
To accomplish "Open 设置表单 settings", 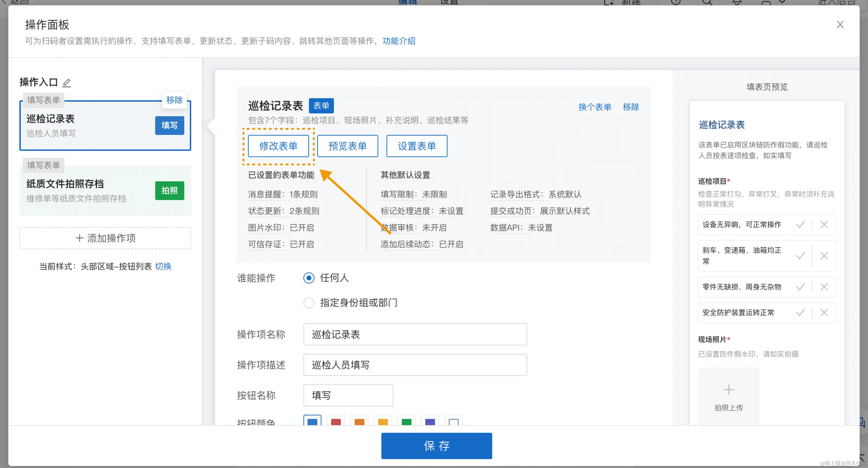I will coord(417,146).
